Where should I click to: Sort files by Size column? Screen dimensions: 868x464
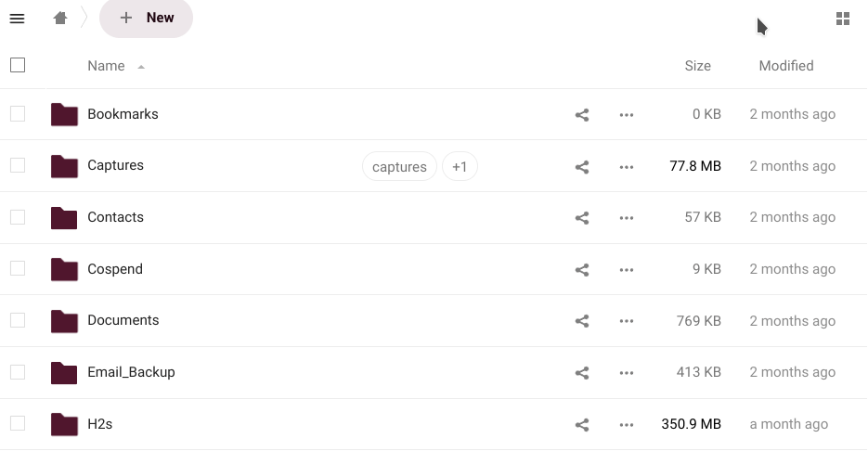point(697,66)
